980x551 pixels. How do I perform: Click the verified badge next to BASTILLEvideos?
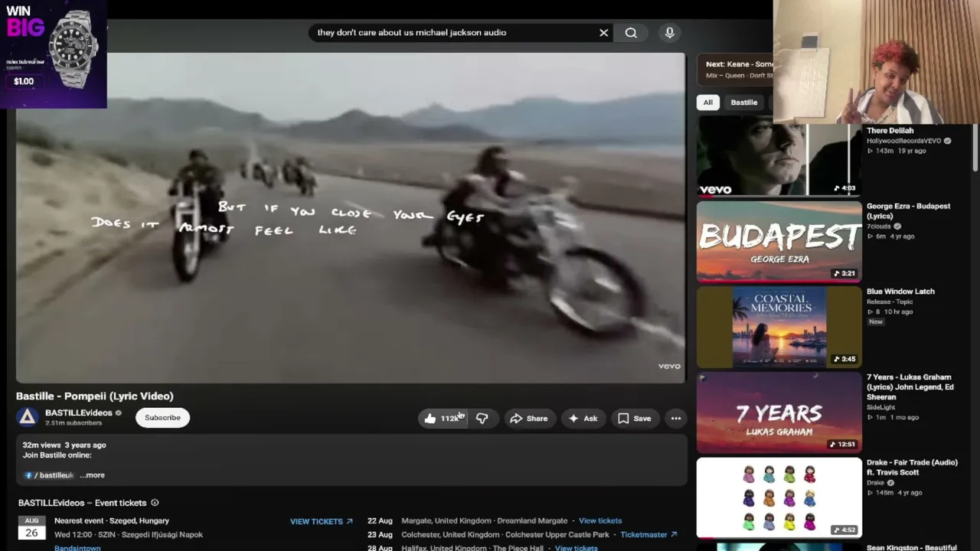click(x=118, y=413)
